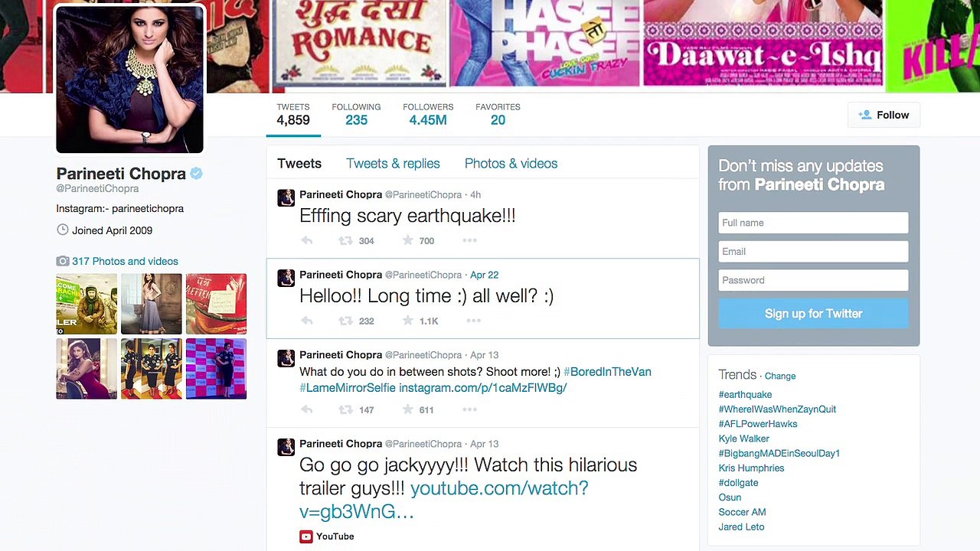This screenshot has height=551, width=980.
Task: Open the three women in black thumbnail
Action: 152,369
